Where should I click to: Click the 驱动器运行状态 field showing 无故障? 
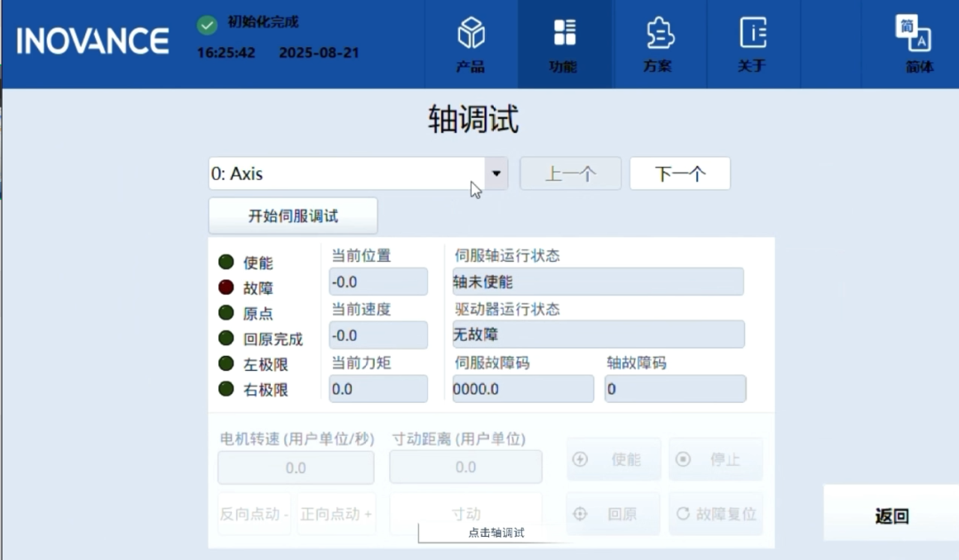[598, 335]
